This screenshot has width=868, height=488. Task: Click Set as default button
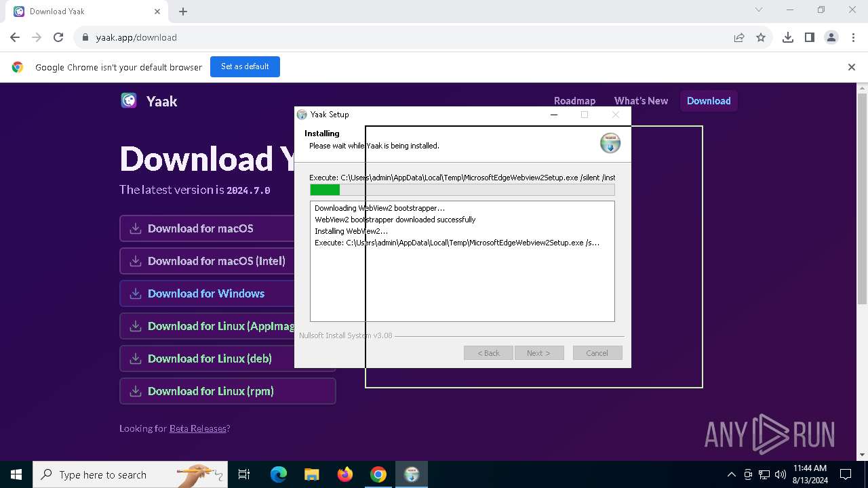[245, 66]
